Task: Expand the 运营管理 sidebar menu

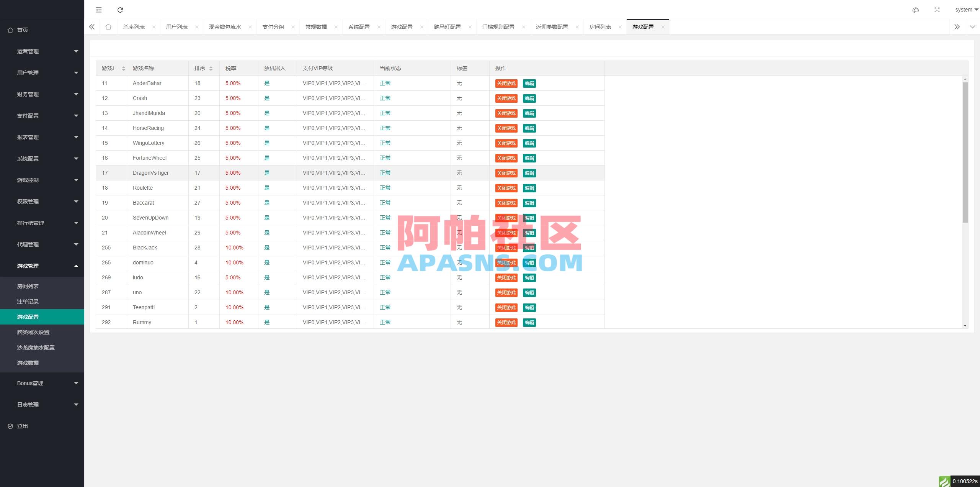Action: coord(42,51)
